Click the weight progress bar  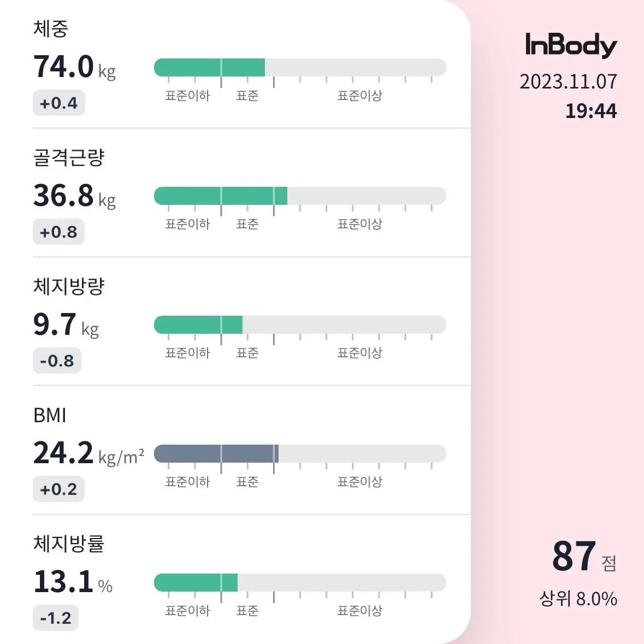point(300,67)
